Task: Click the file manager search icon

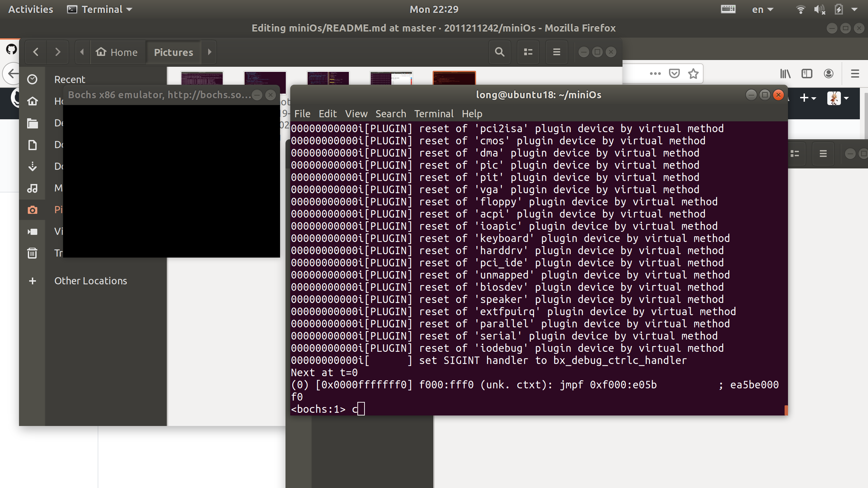Action: [x=499, y=52]
